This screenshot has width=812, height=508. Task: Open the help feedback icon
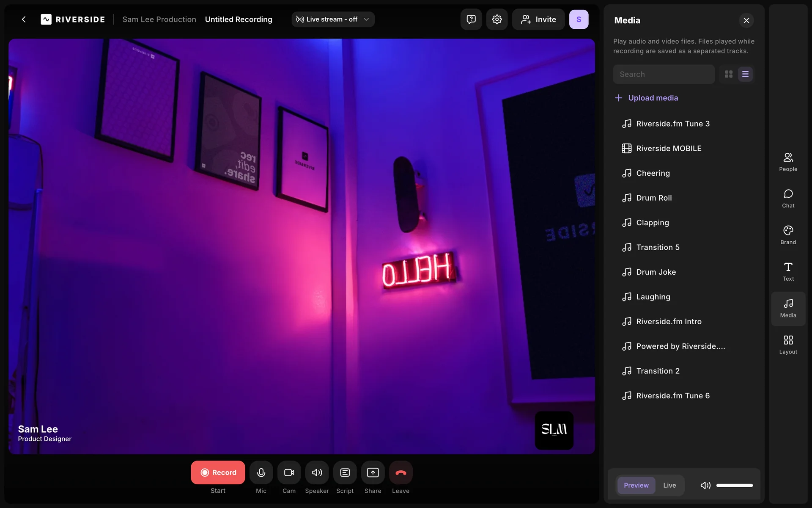(x=471, y=19)
